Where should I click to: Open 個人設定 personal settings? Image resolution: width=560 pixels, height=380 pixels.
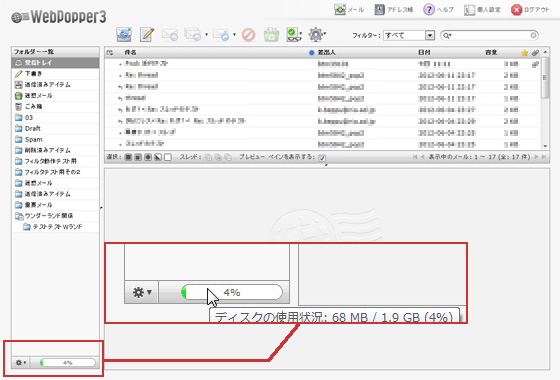pos(482,10)
